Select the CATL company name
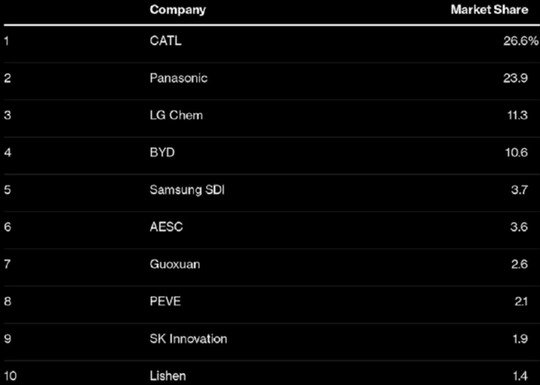Screen dimensions: 540x385 (165, 41)
